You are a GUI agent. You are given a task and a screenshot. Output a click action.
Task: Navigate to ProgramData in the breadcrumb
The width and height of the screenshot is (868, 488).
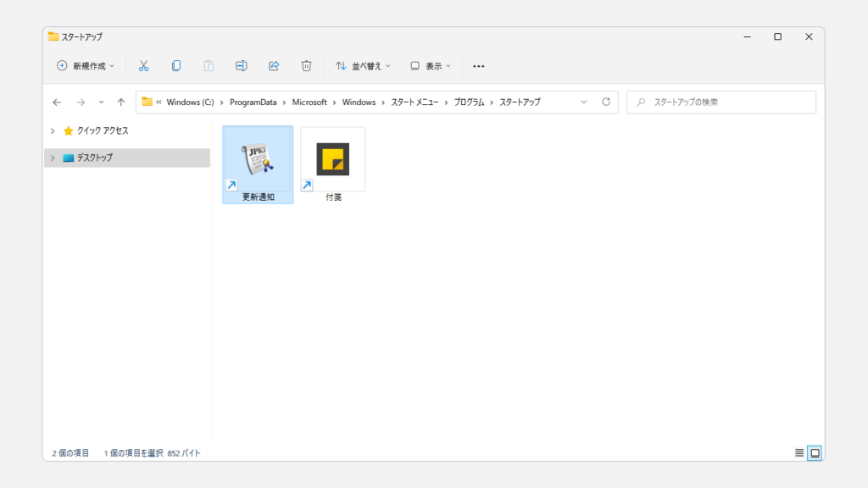253,102
